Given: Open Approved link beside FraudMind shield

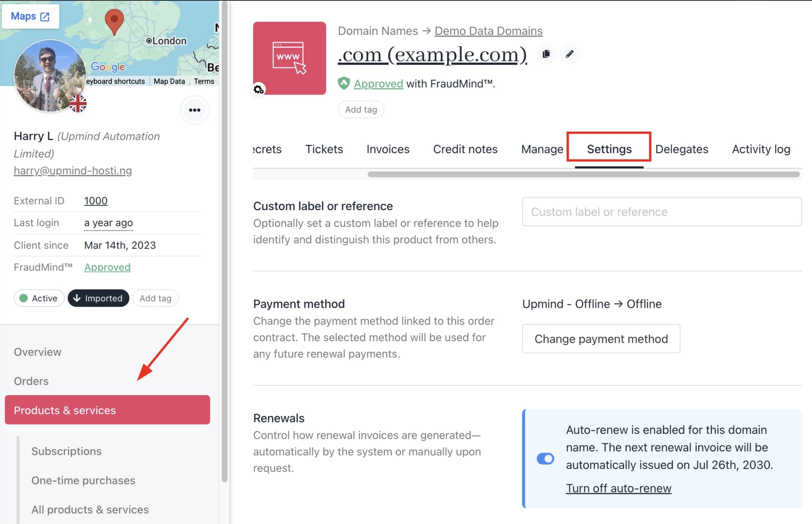Looking at the screenshot, I should click(x=379, y=84).
